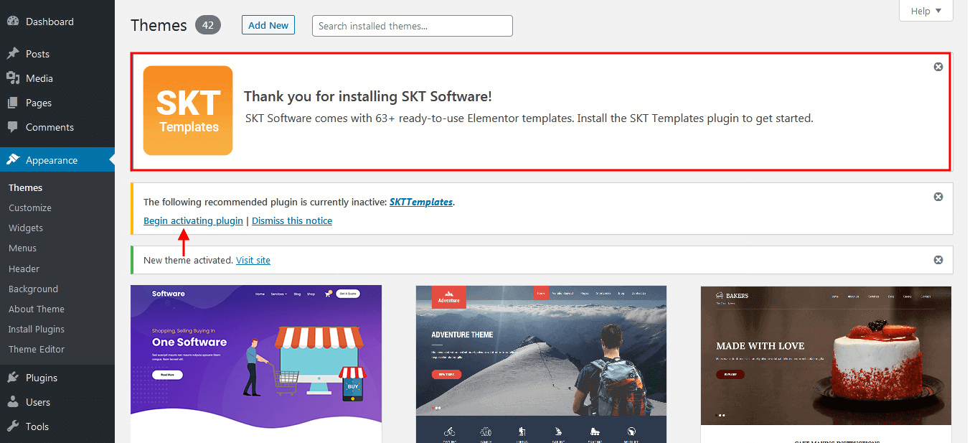Select Menus under Appearance
This screenshot has width=980, height=443.
22,248
